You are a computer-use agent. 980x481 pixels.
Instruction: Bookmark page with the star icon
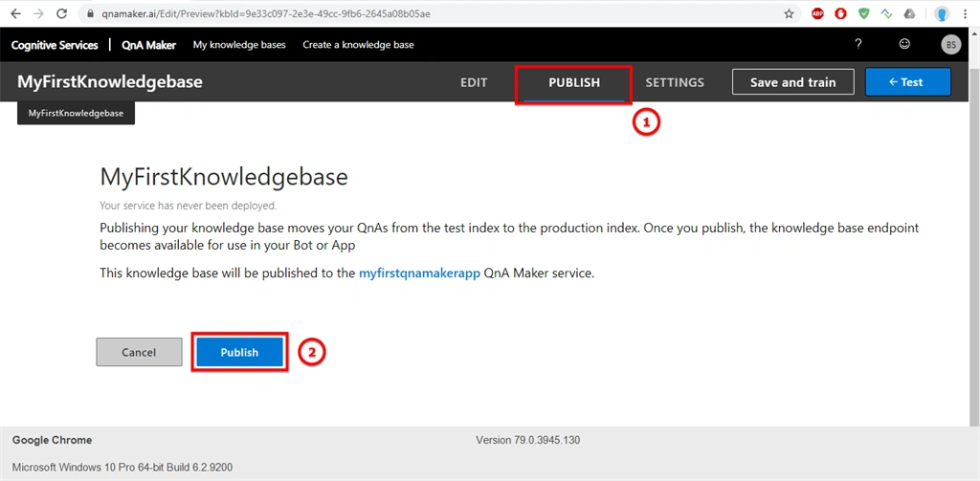point(789,13)
